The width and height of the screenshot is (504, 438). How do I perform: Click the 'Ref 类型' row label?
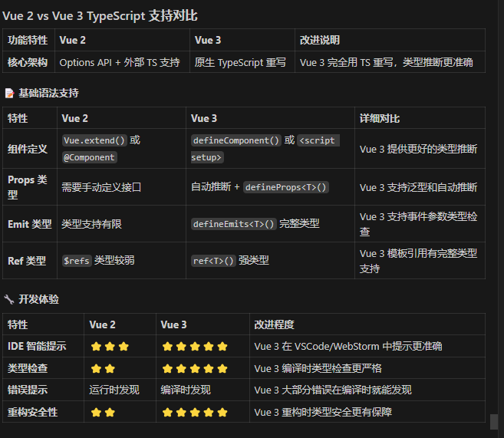(27, 261)
